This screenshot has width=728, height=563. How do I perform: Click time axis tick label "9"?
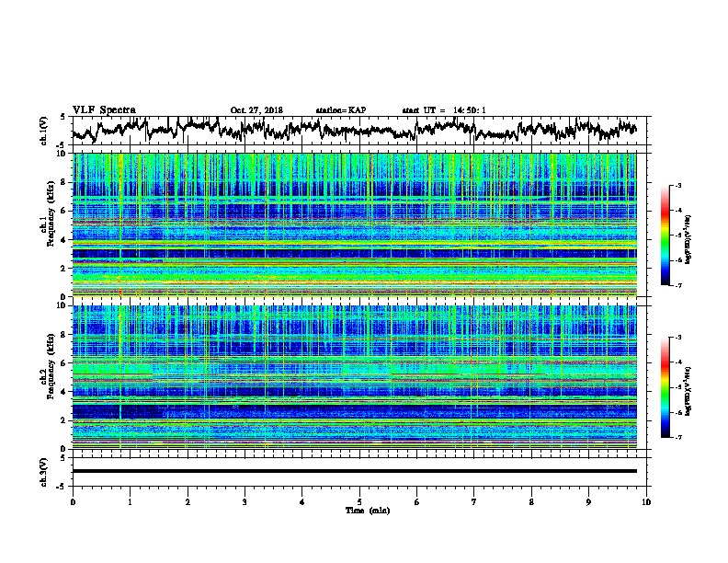coord(588,502)
